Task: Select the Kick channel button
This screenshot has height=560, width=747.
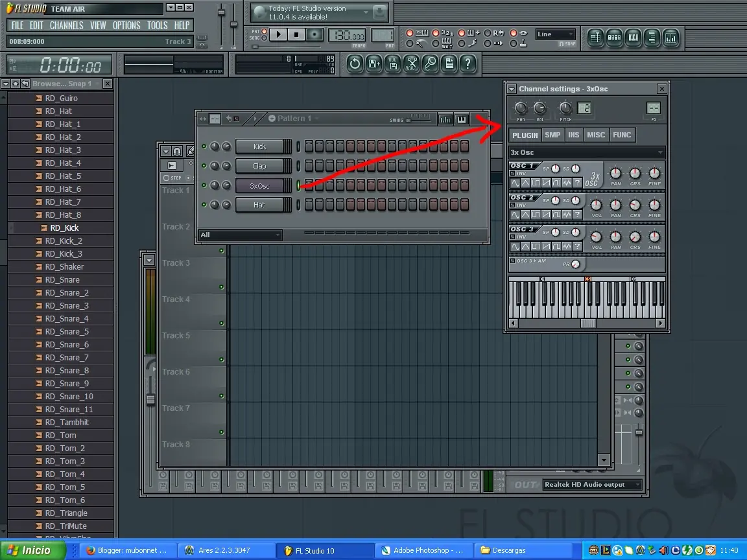Action: 259,146
